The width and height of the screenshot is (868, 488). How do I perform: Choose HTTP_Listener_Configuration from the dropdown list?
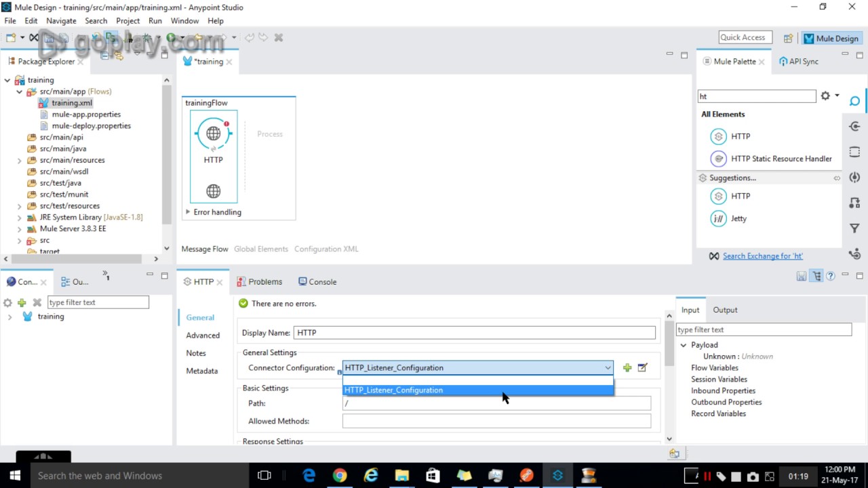(478, 390)
